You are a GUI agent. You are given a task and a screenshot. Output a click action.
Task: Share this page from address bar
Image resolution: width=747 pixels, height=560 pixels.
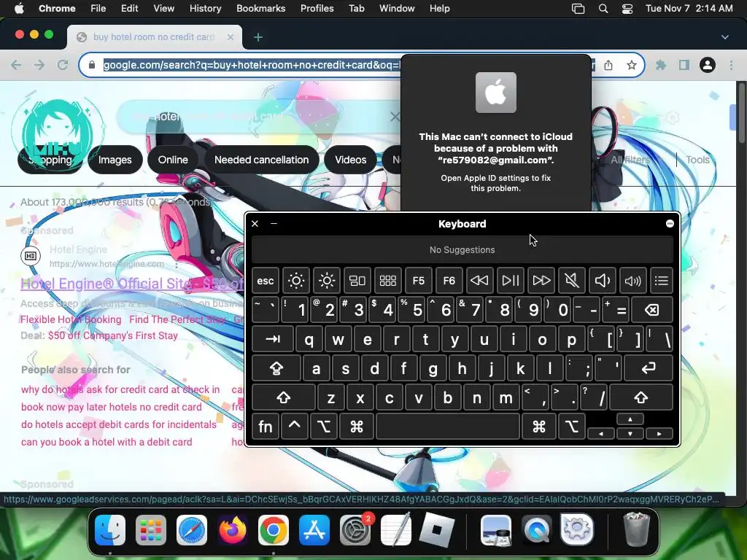click(608, 65)
